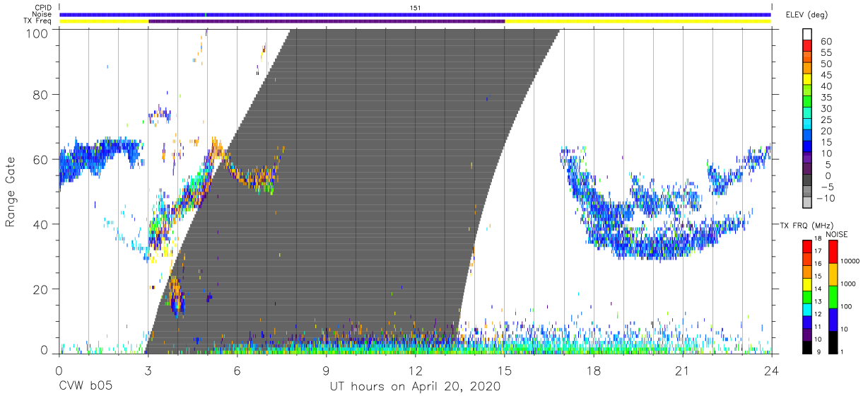Click the yellow TX Freq strip after 15 UT
Screen dimensions: 868x401
click(x=638, y=21)
